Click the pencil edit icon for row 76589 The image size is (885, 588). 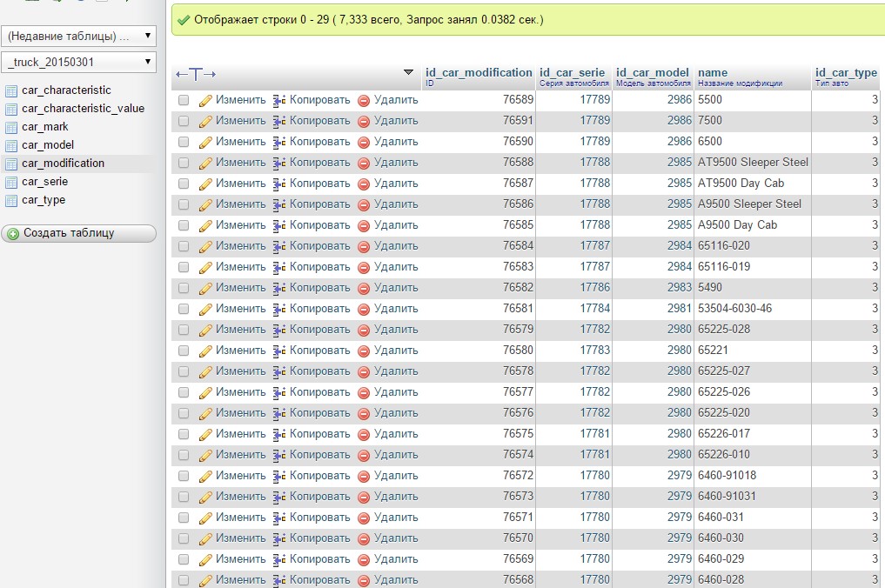coord(205,100)
